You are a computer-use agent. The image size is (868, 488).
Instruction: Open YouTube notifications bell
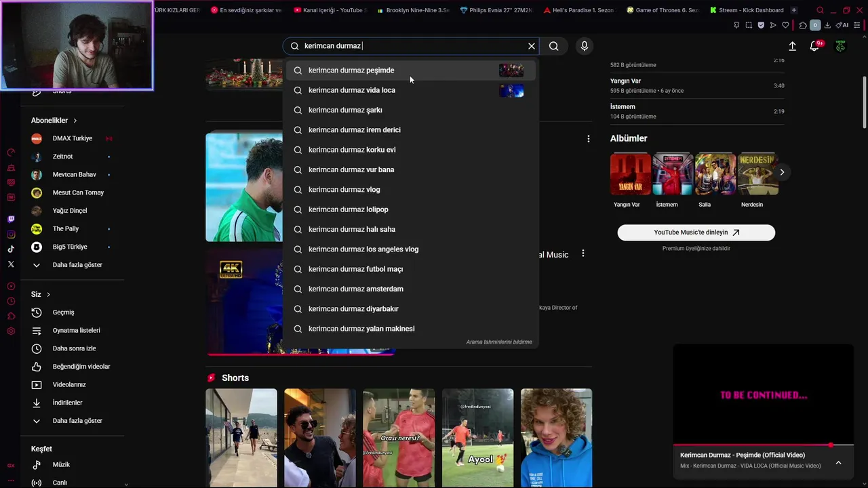click(x=814, y=46)
